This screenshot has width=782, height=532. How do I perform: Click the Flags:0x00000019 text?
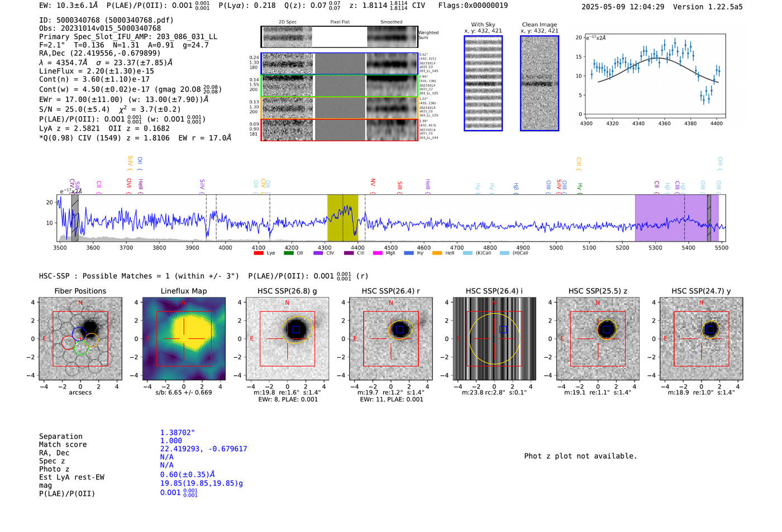pos(473,6)
